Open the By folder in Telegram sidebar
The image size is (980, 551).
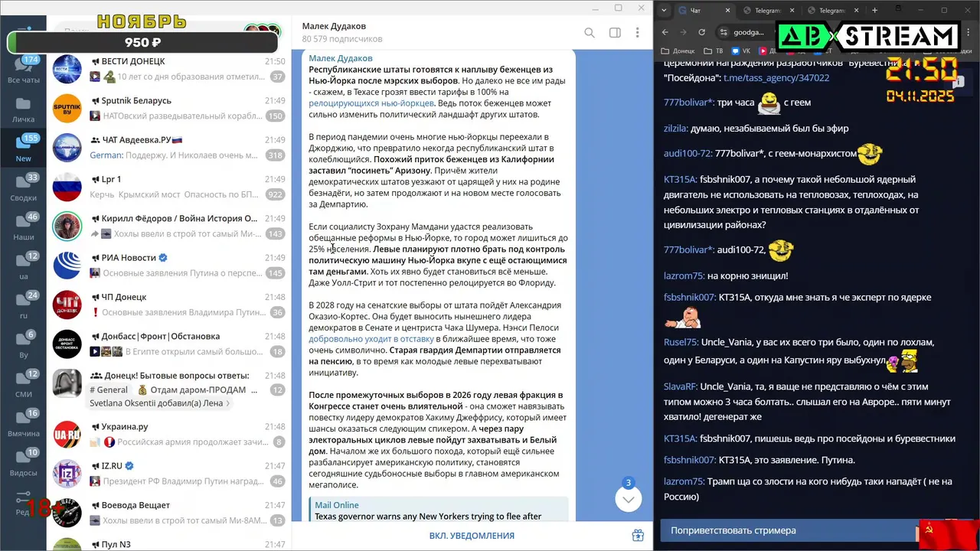(23, 345)
